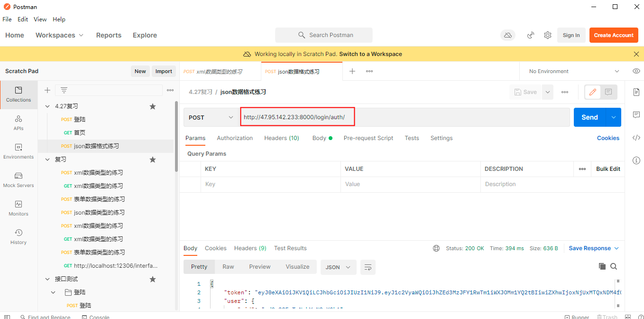
Task: Copy the response body with copy icon
Action: pos(602,266)
